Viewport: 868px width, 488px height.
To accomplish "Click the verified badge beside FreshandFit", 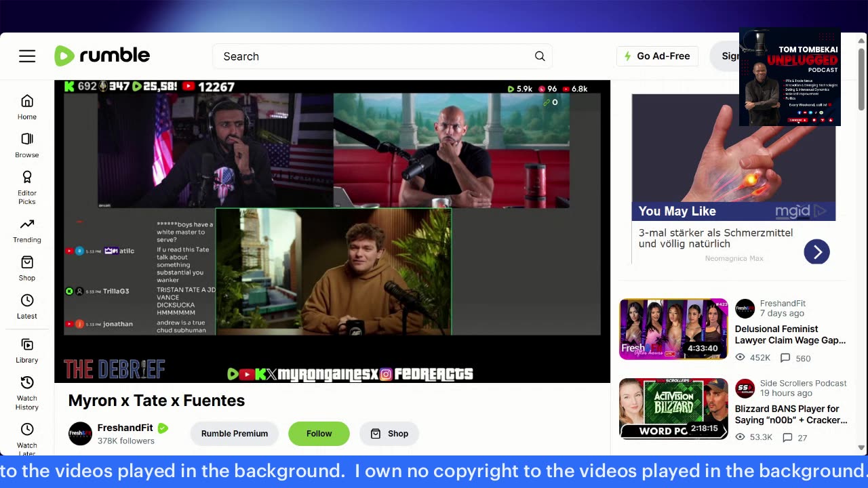I will tap(163, 428).
